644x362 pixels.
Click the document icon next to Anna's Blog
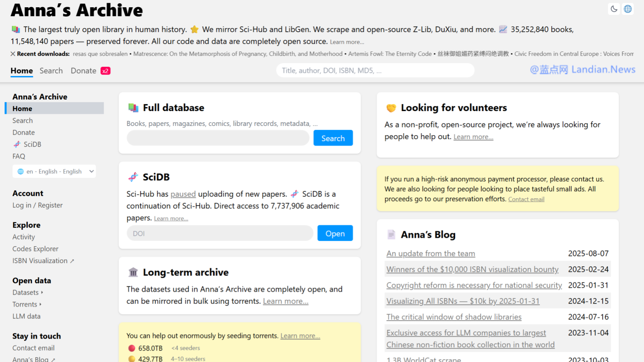pos(391,234)
